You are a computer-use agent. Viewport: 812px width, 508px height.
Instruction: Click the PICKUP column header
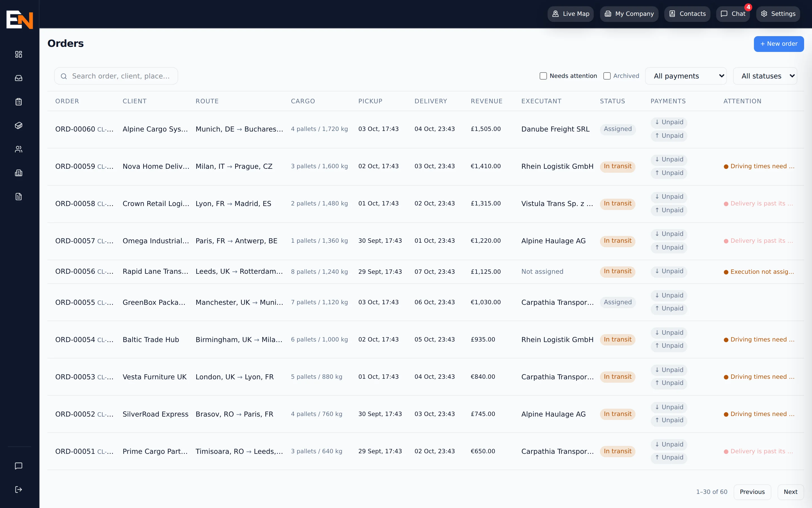click(x=370, y=101)
